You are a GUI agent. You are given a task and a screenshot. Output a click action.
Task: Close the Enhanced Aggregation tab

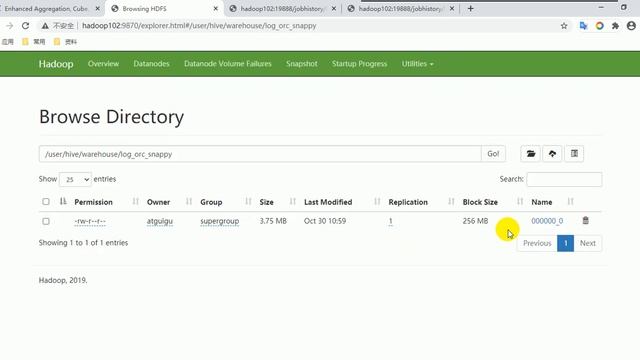(x=98, y=9)
